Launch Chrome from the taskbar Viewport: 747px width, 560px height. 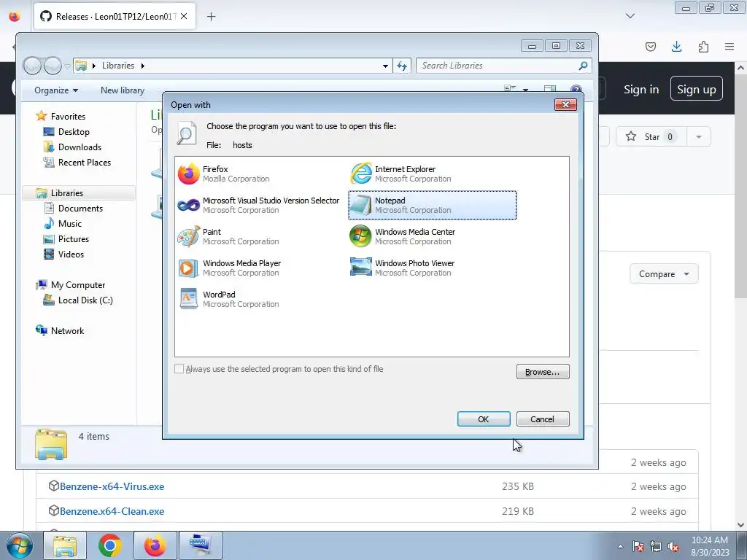coord(110,545)
